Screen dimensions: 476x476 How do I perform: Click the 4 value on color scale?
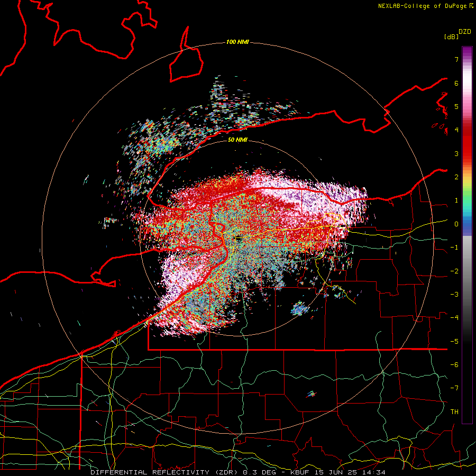click(456, 130)
